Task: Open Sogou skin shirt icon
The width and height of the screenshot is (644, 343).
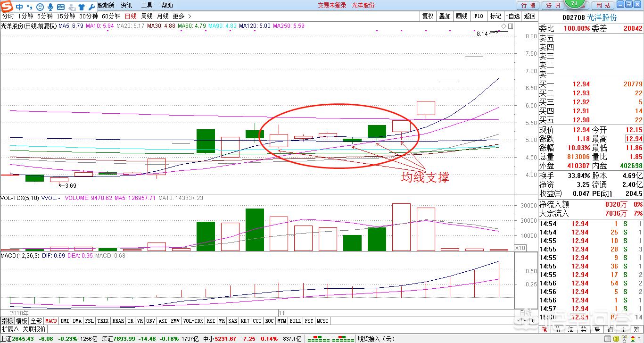Action: (82, 7)
